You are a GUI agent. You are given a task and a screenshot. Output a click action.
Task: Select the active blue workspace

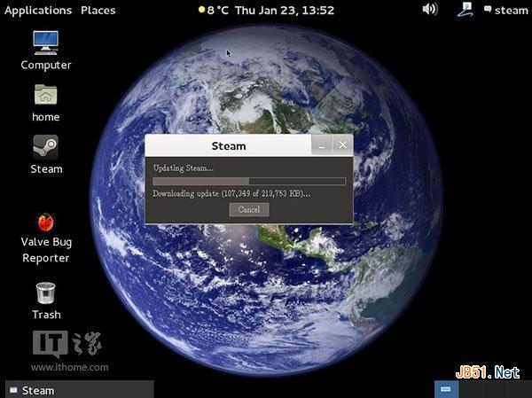445,390
